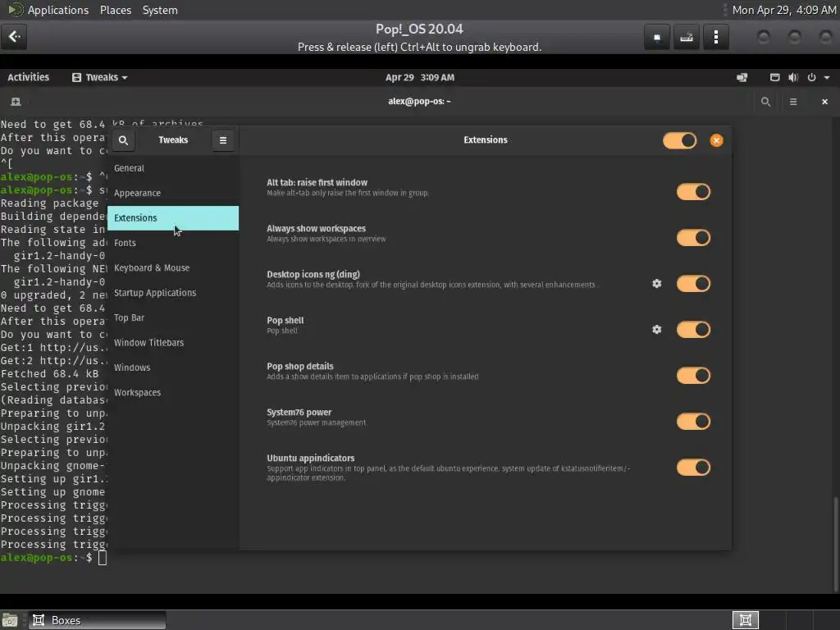
Task: Open Startup Applications section
Action: click(173, 293)
